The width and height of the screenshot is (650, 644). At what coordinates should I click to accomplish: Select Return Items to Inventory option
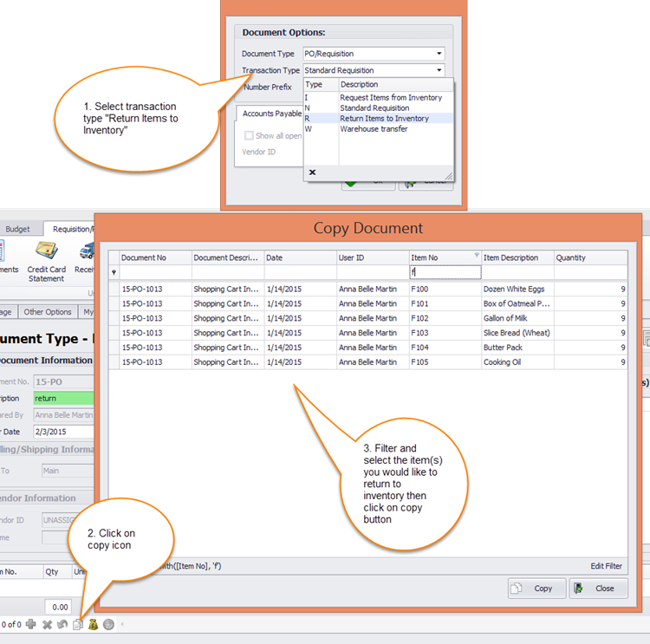(x=384, y=119)
